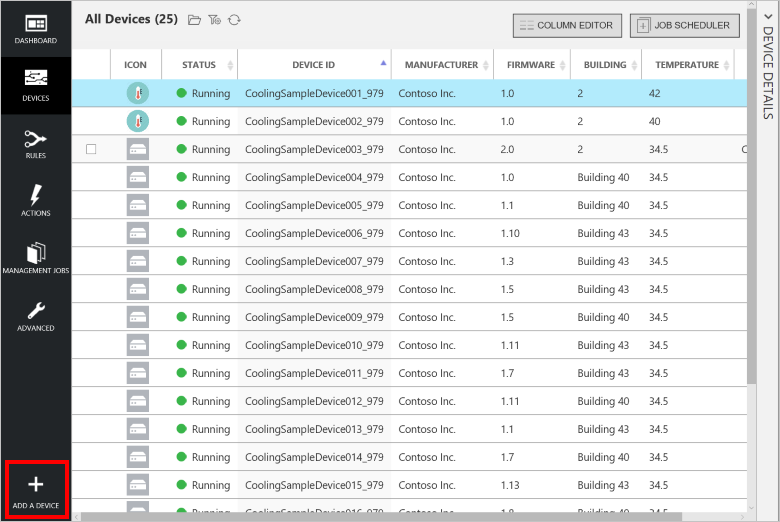Image resolution: width=780 pixels, height=522 pixels.
Task: Click device icon of CoolingSampleDevice006_979
Action: pyautogui.click(x=138, y=233)
